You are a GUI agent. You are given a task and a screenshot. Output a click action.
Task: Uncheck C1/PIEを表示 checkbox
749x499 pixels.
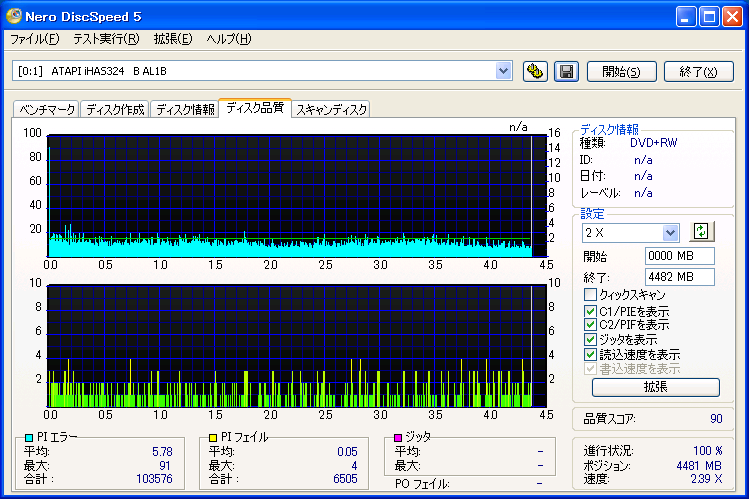[x=590, y=311]
